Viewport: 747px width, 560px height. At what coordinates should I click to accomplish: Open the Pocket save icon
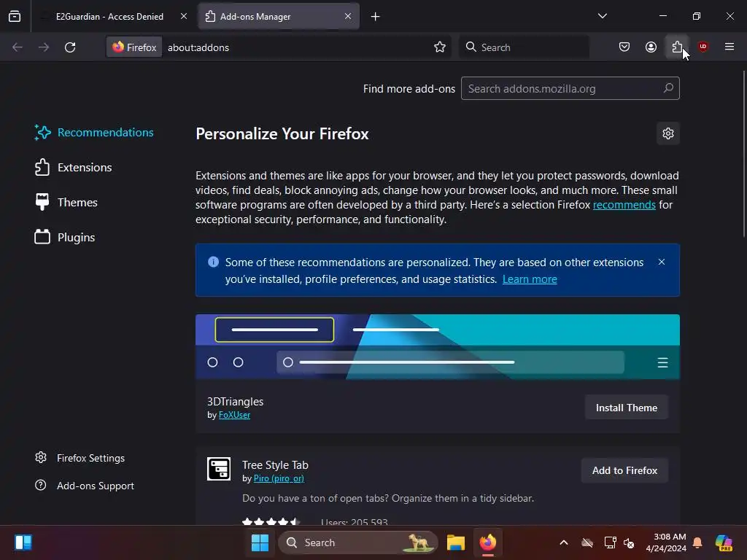pyautogui.click(x=624, y=47)
